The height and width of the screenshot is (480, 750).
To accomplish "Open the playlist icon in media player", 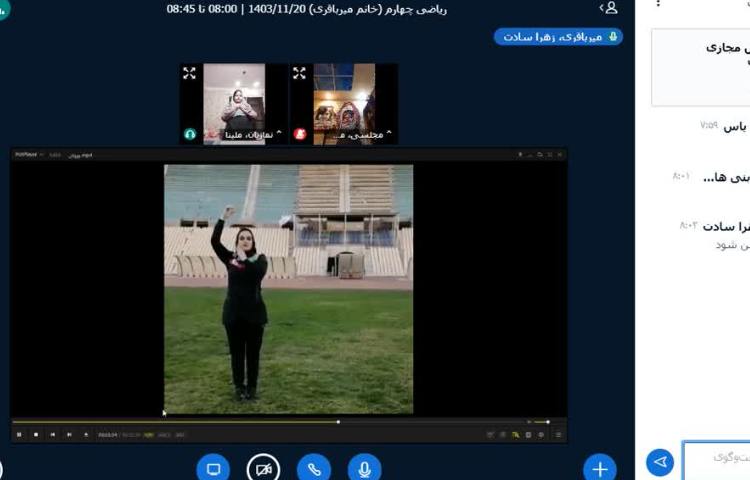I will pos(558,435).
